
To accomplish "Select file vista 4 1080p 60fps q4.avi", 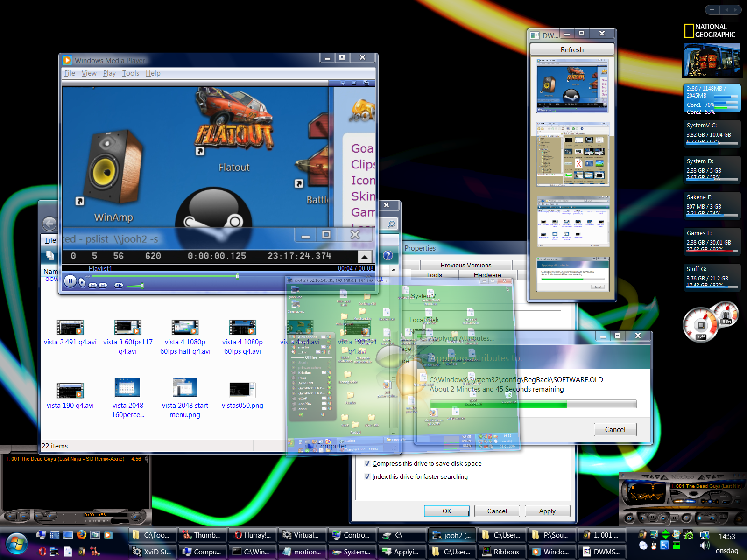I will [243, 337].
